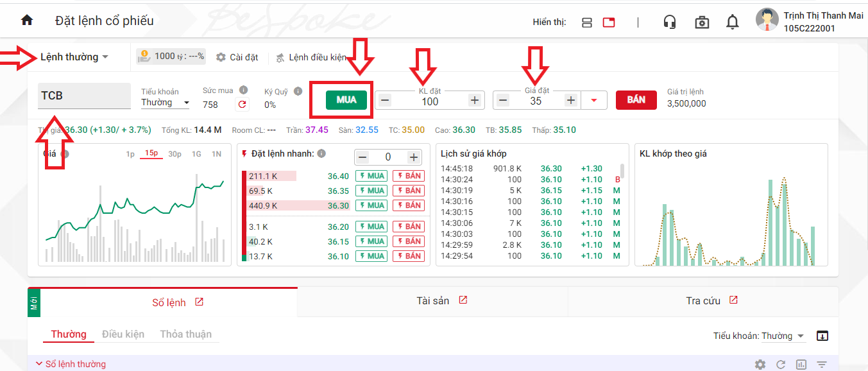Quick sell BÁN at price 36.40
Screen dimensions: 868x371
(409, 176)
